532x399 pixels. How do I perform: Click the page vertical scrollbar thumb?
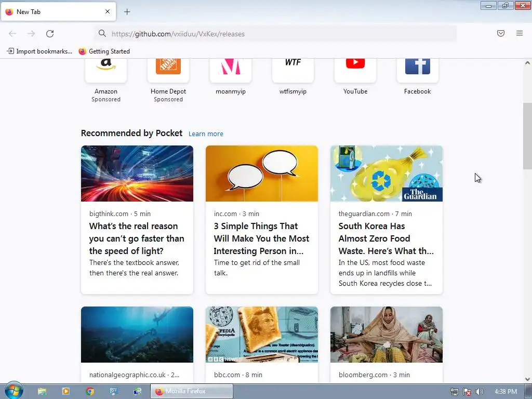[527, 136]
